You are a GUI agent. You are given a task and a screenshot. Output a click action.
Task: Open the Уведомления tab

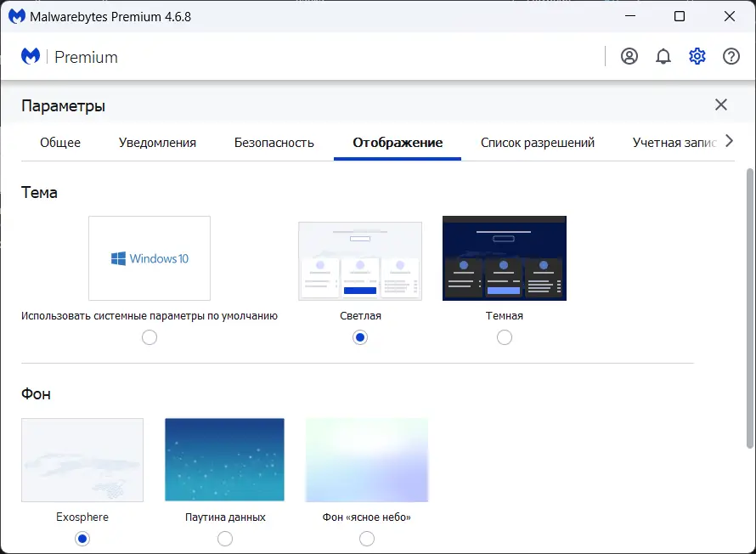(x=157, y=143)
